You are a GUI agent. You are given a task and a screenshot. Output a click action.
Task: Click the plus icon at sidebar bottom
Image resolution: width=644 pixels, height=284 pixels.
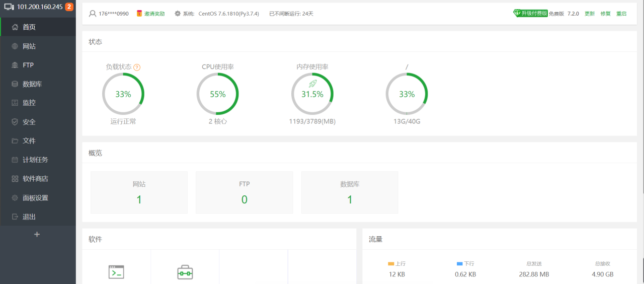point(37,234)
